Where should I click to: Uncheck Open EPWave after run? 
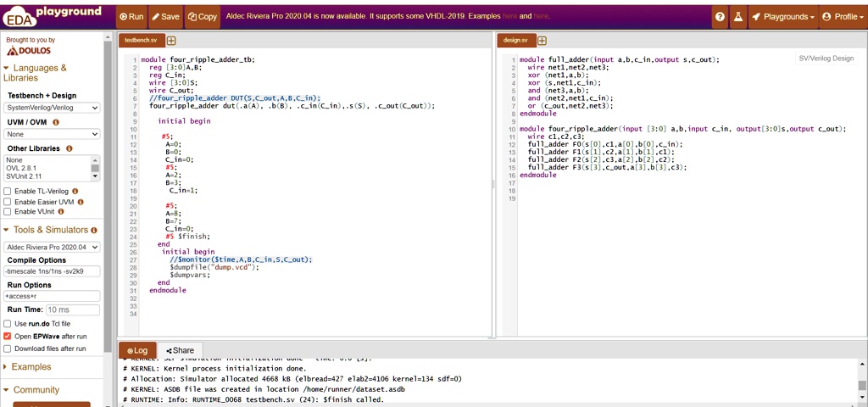click(x=8, y=336)
